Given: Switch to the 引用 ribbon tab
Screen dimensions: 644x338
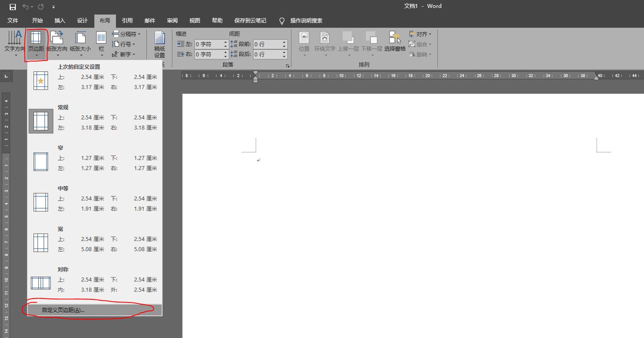Looking at the screenshot, I should coord(127,21).
